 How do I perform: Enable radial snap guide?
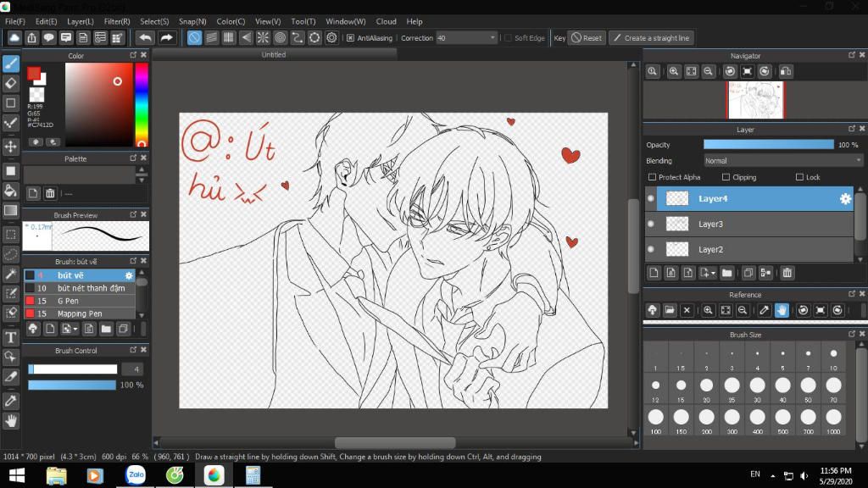(263, 37)
